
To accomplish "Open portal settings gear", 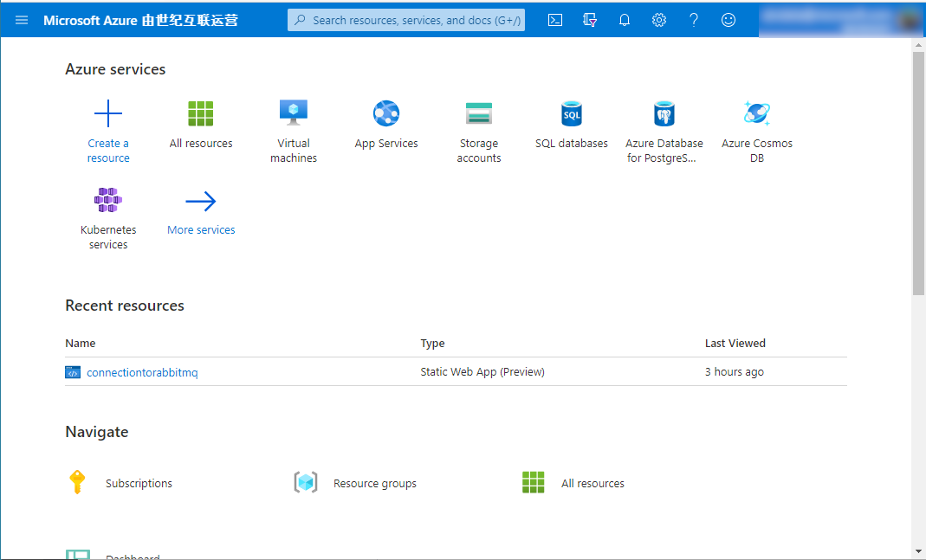I will click(x=659, y=20).
